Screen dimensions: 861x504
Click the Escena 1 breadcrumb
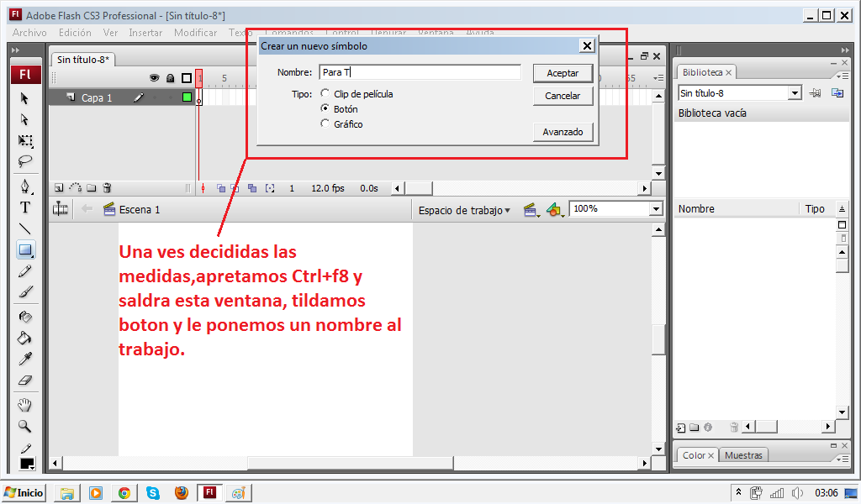[x=132, y=209]
